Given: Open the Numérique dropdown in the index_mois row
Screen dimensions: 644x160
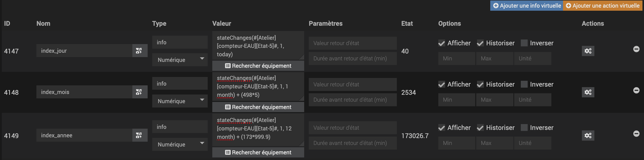Looking at the screenshot, I should click(x=180, y=101).
